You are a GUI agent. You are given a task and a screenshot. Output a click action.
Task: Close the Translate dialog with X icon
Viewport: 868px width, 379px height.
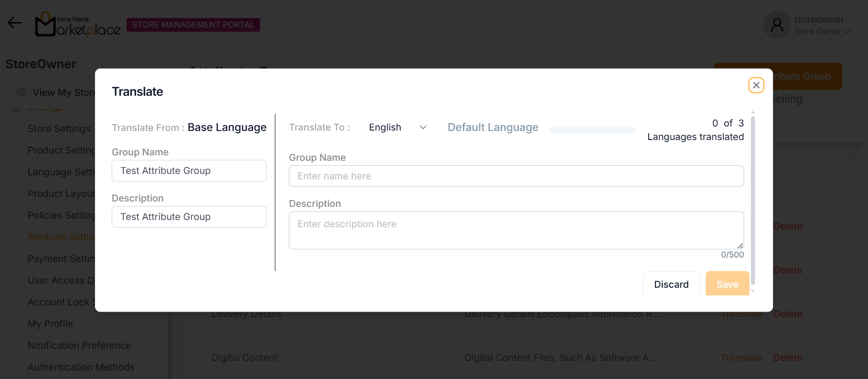[756, 85]
